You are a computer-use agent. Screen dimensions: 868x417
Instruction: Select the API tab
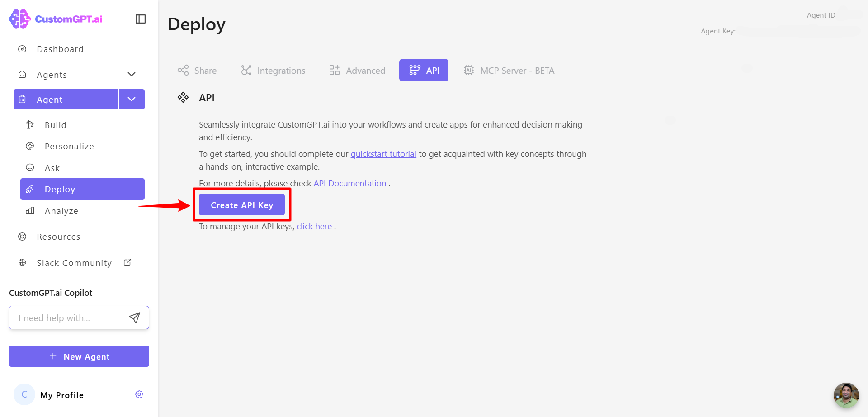coord(424,70)
